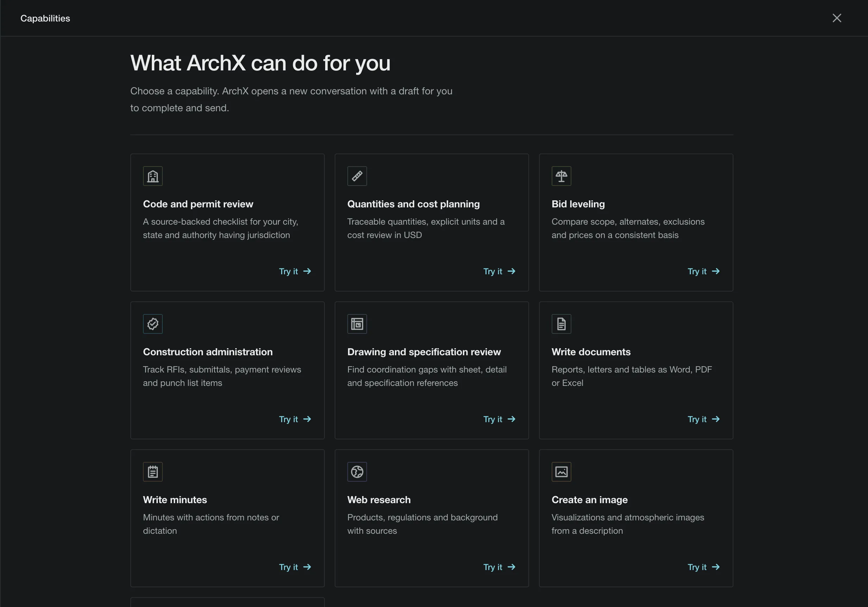868x607 pixels.
Task: Try it for Construction administration
Action: coord(295,419)
